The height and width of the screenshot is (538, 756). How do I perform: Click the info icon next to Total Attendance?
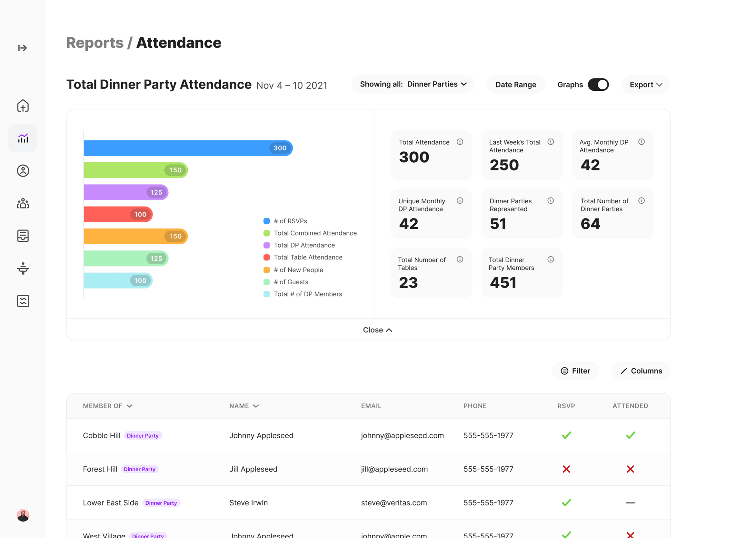[x=460, y=142]
